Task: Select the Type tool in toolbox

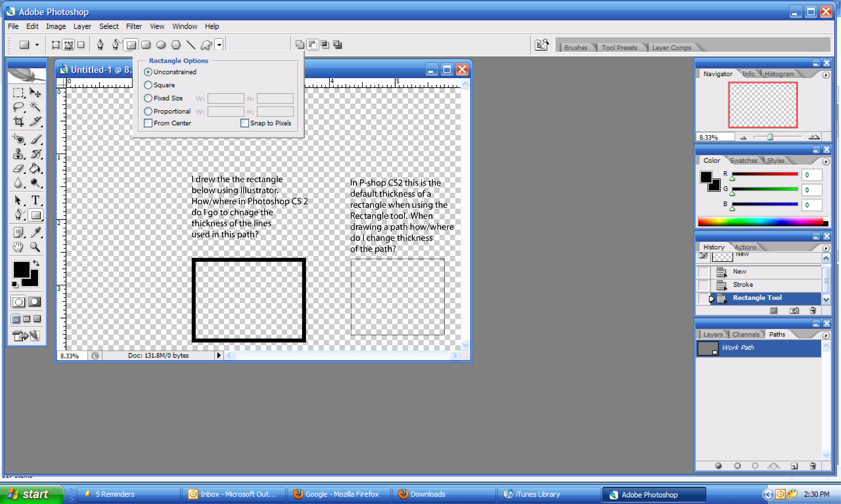Action: click(35, 200)
